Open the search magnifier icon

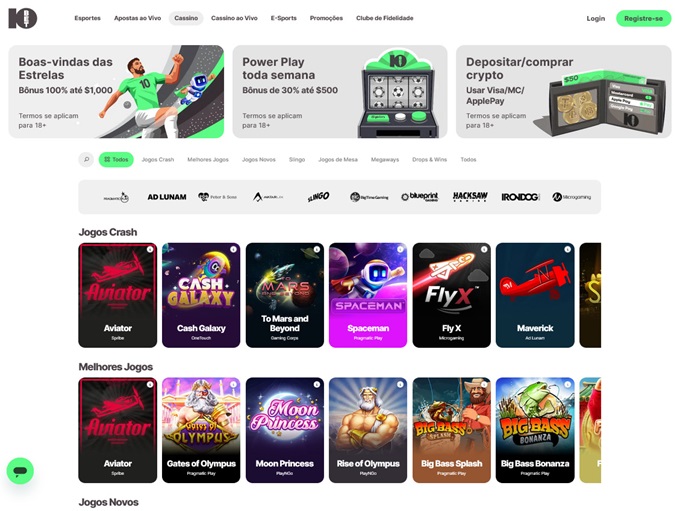coord(86,160)
